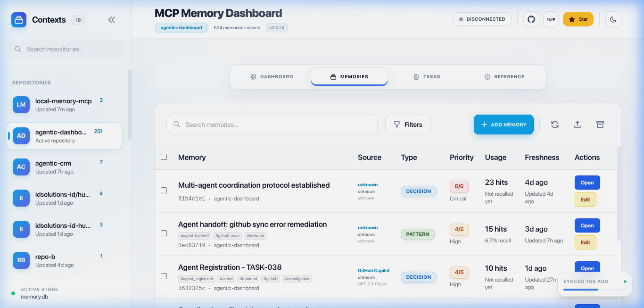
Task: Select the agentic-crm repository
Action: [64, 167]
